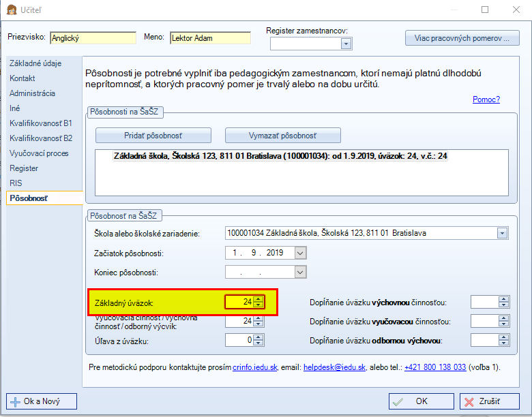Image resolution: width=532 pixels, height=417 pixels.
Task: Decrease Dopĺňanie úväzku odbornou výchovou spinner
Action: pyautogui.click(x=504, y=343)
